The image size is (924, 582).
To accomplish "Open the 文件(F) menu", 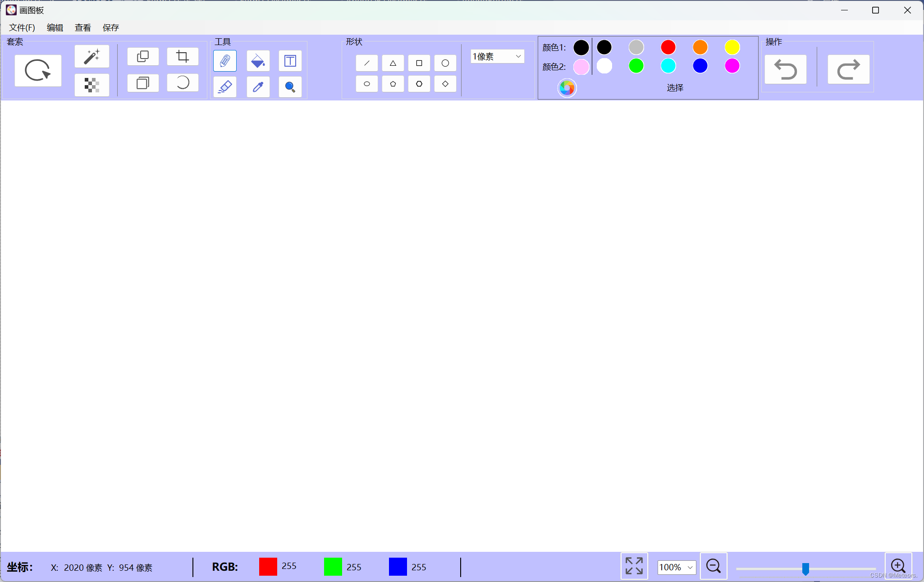I will tap(22, 27).
